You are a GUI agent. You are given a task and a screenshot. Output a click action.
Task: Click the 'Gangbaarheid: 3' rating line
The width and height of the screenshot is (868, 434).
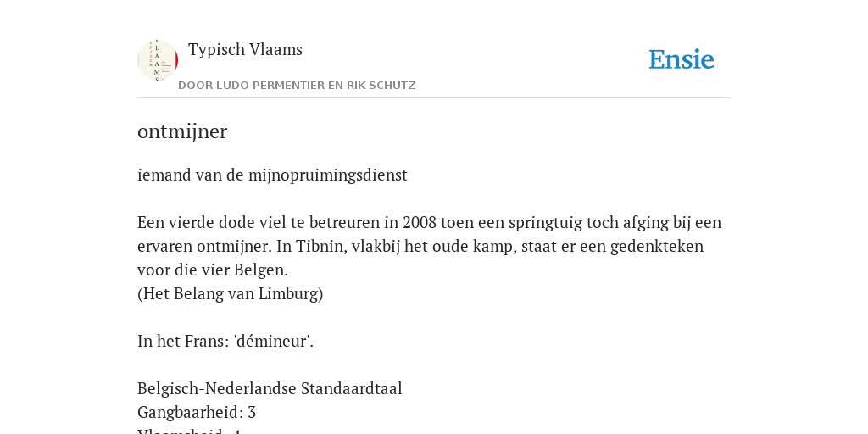pos(197,413)
